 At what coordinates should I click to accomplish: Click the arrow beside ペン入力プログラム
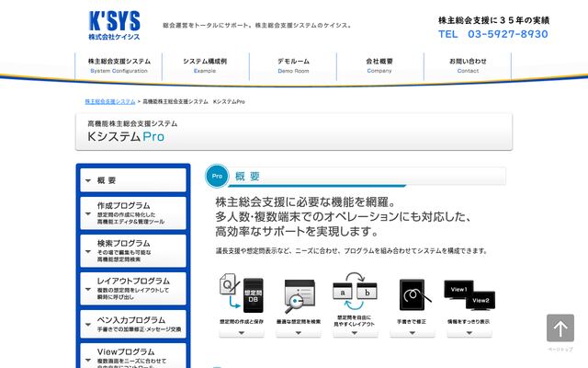(88, 325)
